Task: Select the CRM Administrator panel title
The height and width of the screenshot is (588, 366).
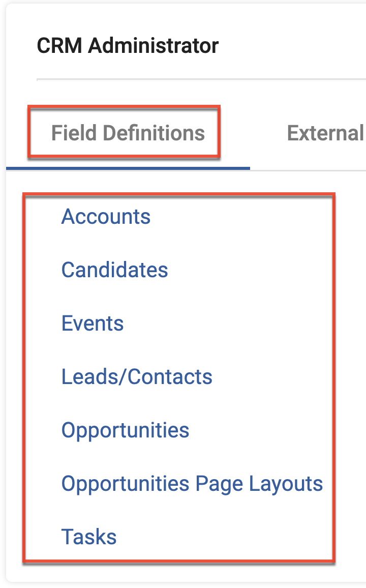Action: coord(128,46)
